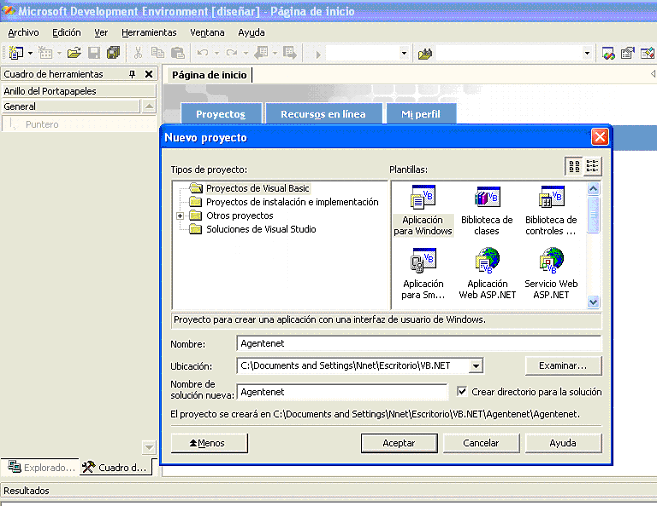Viewport: 657px width, 508px height.
Task: Open the Ayuda menu
Action: [251, 33]
